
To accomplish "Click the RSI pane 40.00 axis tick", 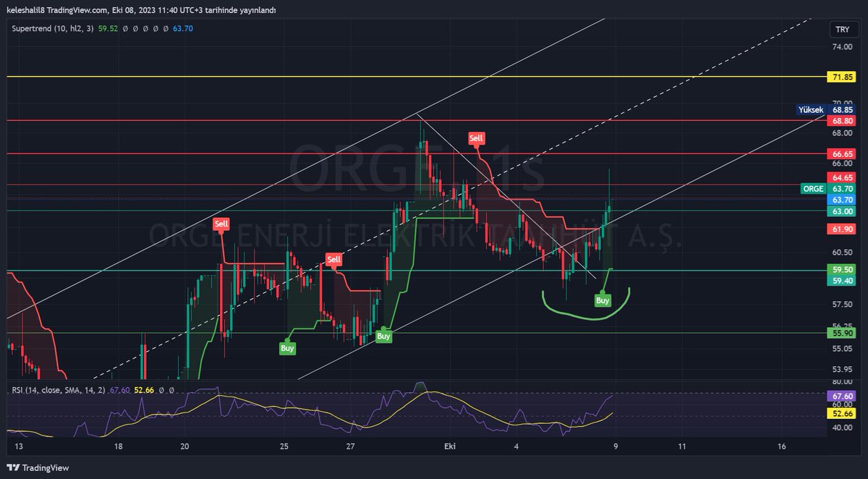I will click(842, 428).
